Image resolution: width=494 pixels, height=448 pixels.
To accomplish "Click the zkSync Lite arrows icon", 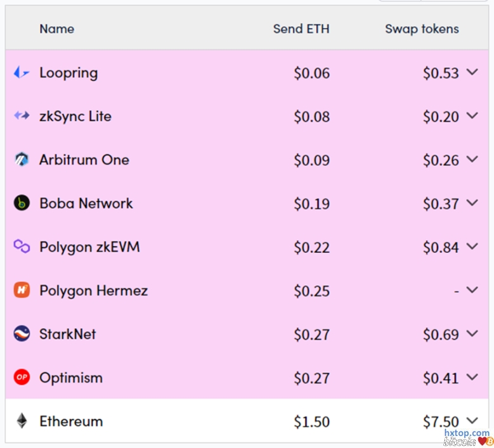I will pos(22,116).
